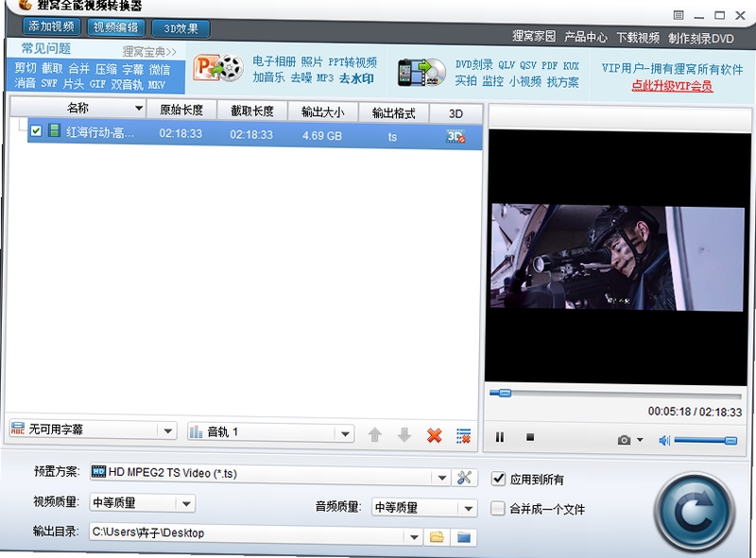756x558 pixels.
Task: Open advanced settings with the tools icon
Action: point(464,478)
